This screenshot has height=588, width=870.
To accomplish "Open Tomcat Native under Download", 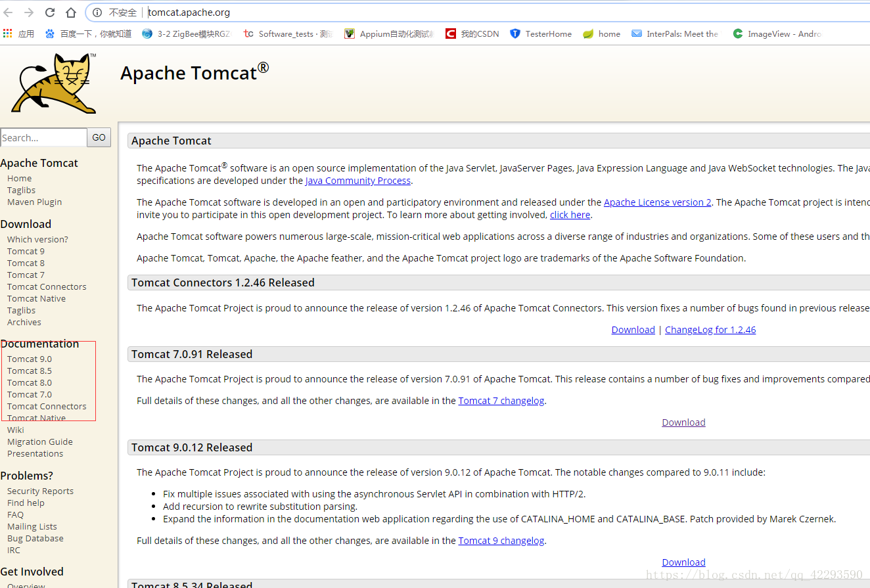I will pyautogui.click(x=36, y=298).
